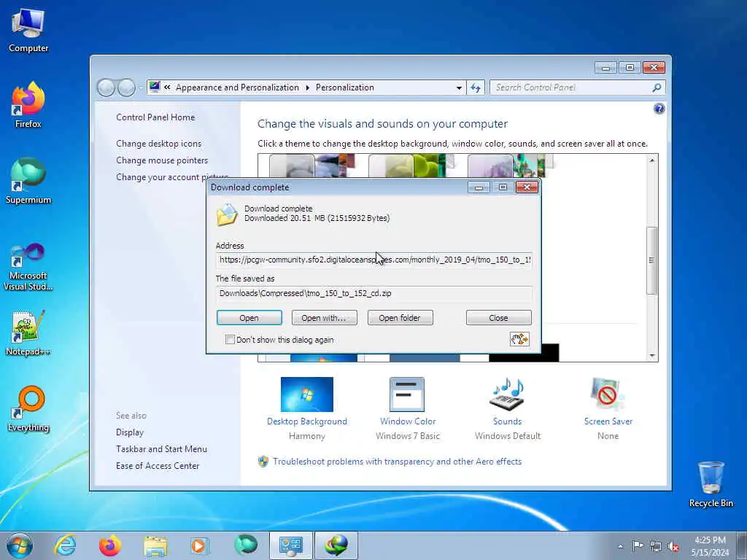Image resolution: width=747 pixels, height=560 pixels.
Task: Open the recent pages dropdown next to Forward
Action: click(x=140, y=88)
